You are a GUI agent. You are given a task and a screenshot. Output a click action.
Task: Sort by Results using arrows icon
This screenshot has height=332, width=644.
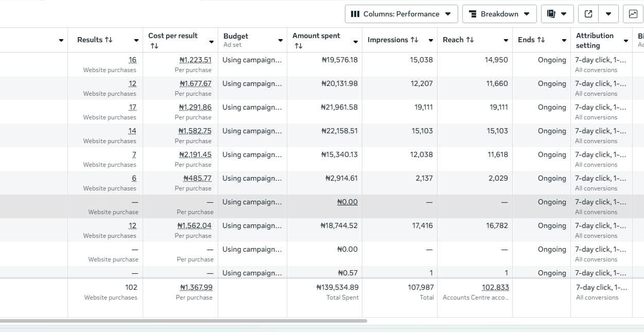109,40
